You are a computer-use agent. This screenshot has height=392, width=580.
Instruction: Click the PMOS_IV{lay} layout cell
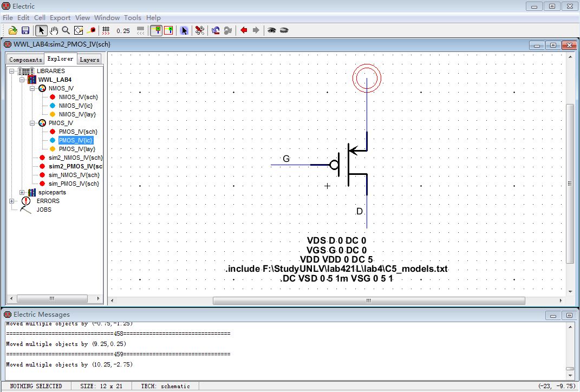[77, 149]
